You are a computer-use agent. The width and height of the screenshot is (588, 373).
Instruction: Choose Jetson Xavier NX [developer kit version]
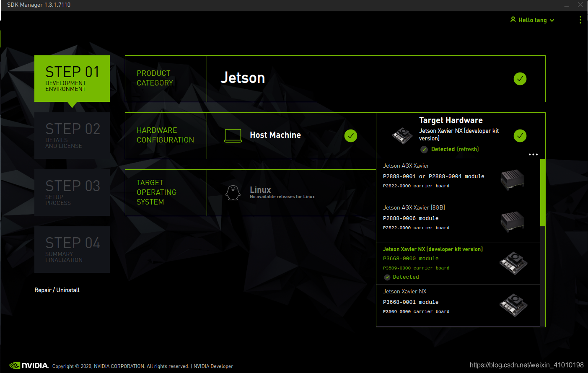point(458,264)
